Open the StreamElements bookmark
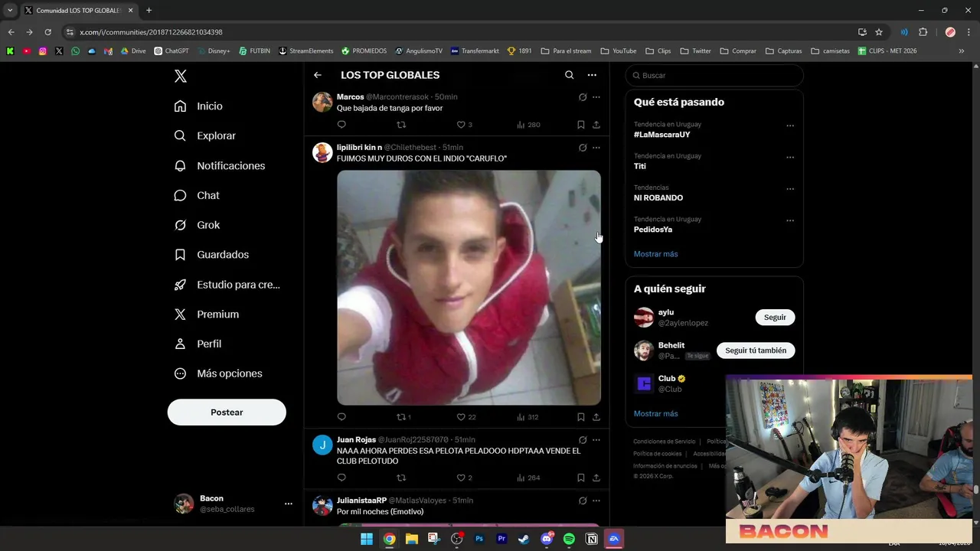The height and width of the screenshot is (551, 980). [305, 51]
